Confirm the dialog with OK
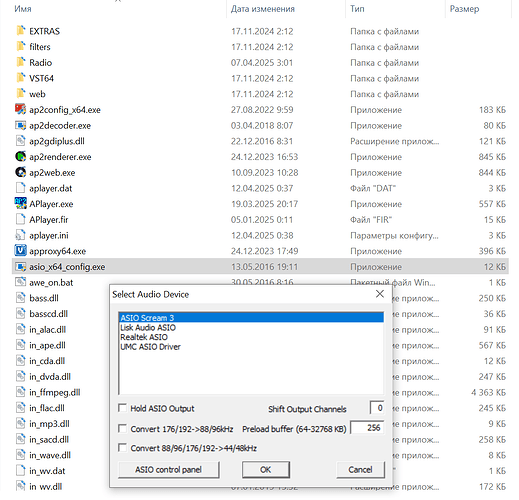 pyautogui.click(x=266, y=470)
